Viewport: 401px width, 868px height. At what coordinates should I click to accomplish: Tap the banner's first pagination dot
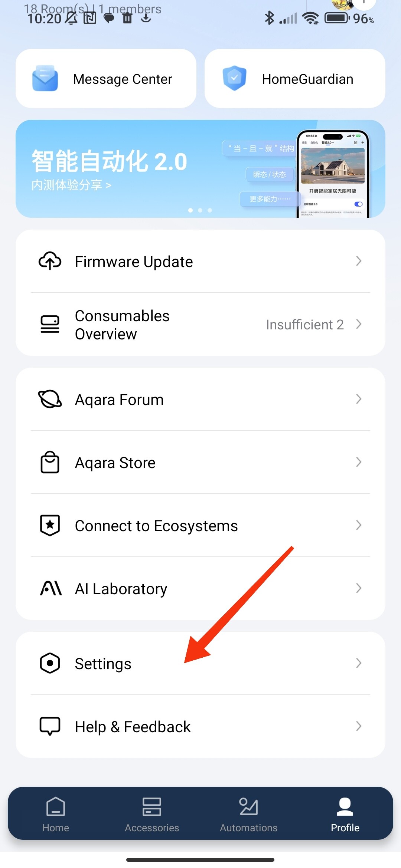point(190,210)
